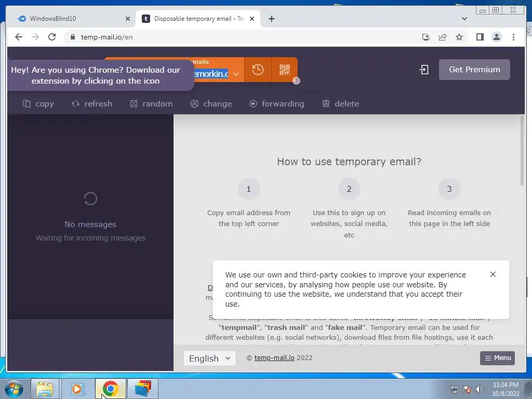The width and height of the screenshot is (532, 399).
Task: Install the app via the download icon
Action: [x=426, y=37]
